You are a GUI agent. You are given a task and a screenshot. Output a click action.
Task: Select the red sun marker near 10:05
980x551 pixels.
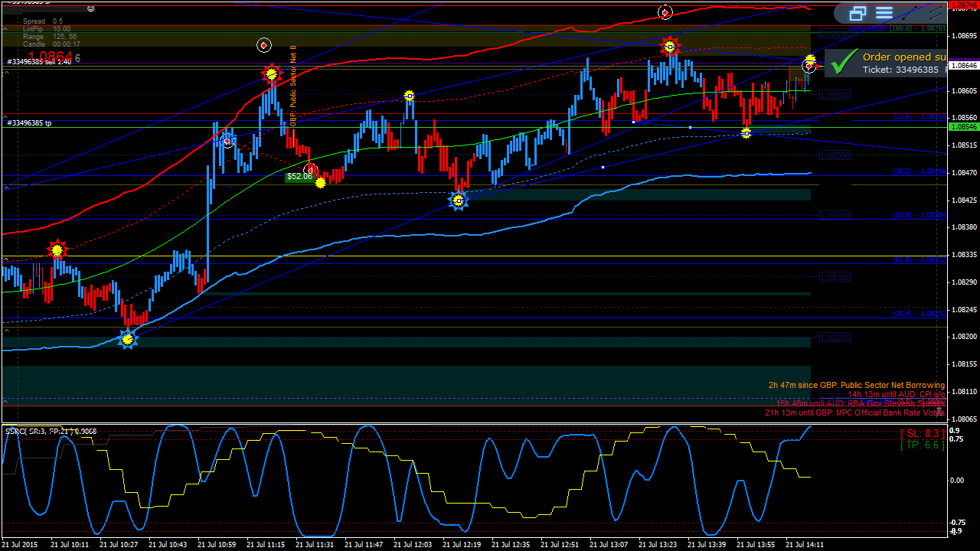click(56, 249)
